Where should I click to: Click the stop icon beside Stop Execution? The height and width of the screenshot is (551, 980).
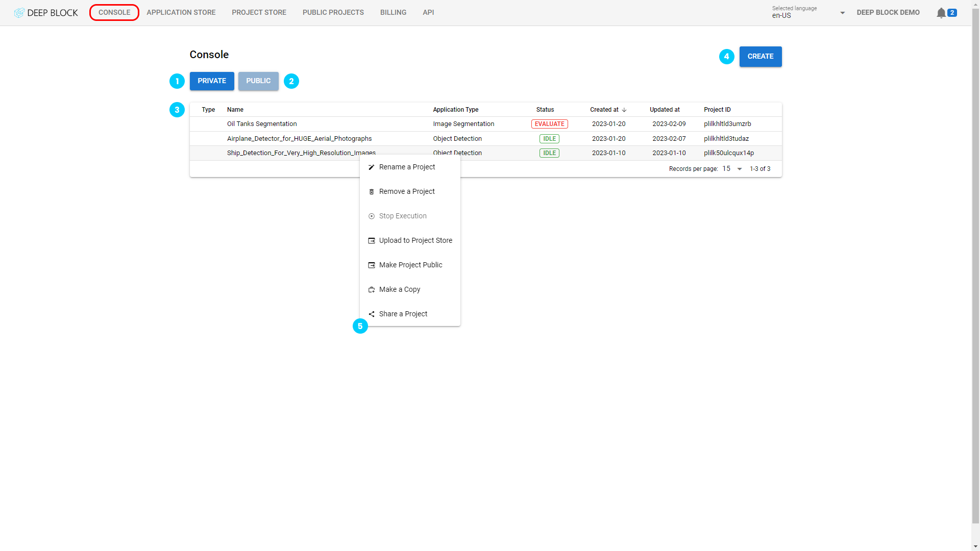372,216
